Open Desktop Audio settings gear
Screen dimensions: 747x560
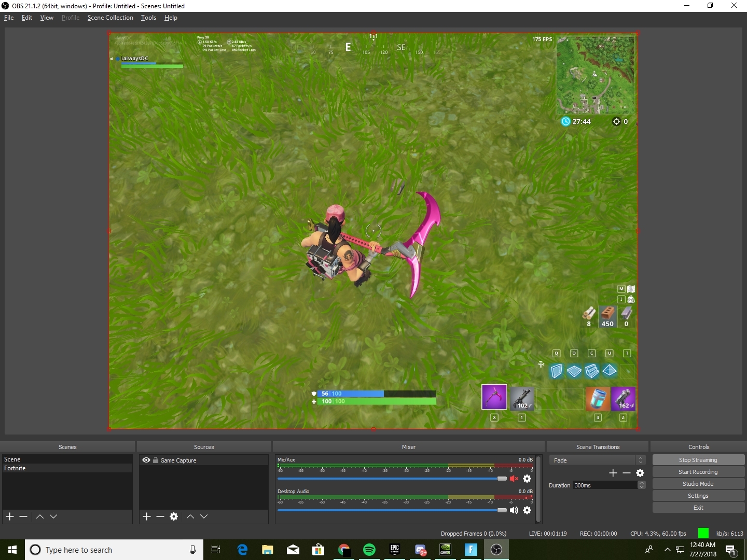pos(527,510)
